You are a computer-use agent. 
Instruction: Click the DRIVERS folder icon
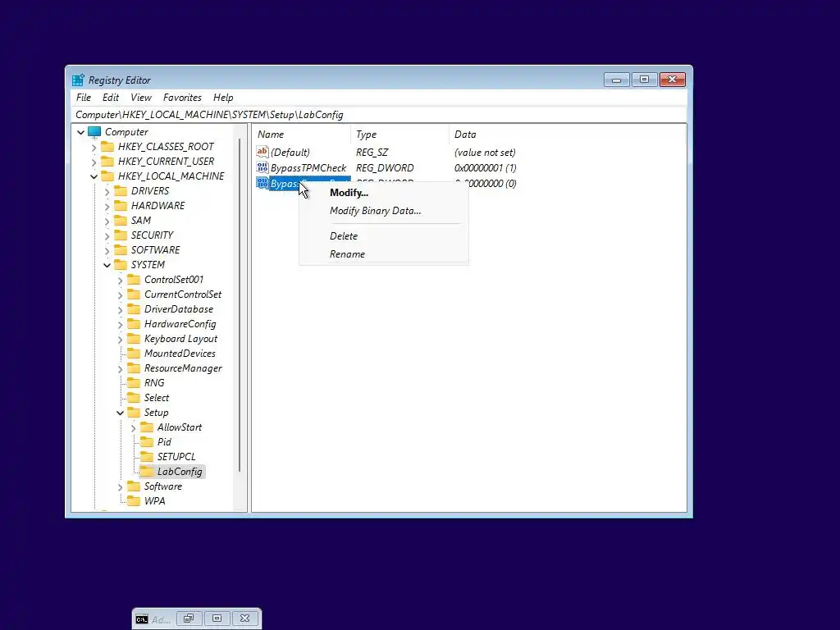click(121, 190)
